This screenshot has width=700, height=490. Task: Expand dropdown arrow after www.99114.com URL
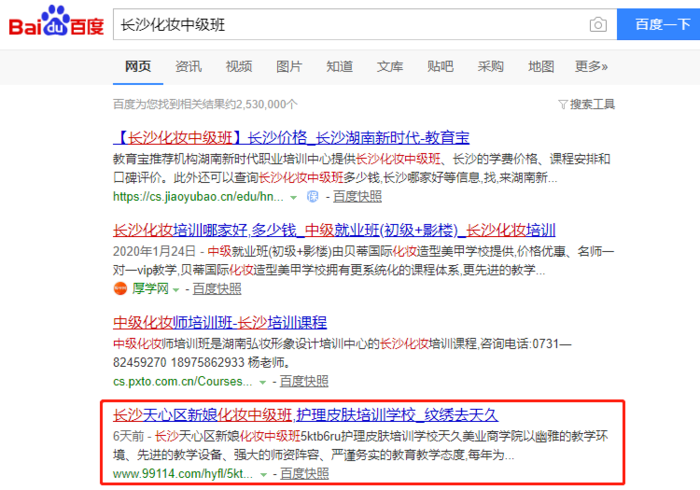tap(263, 475)
